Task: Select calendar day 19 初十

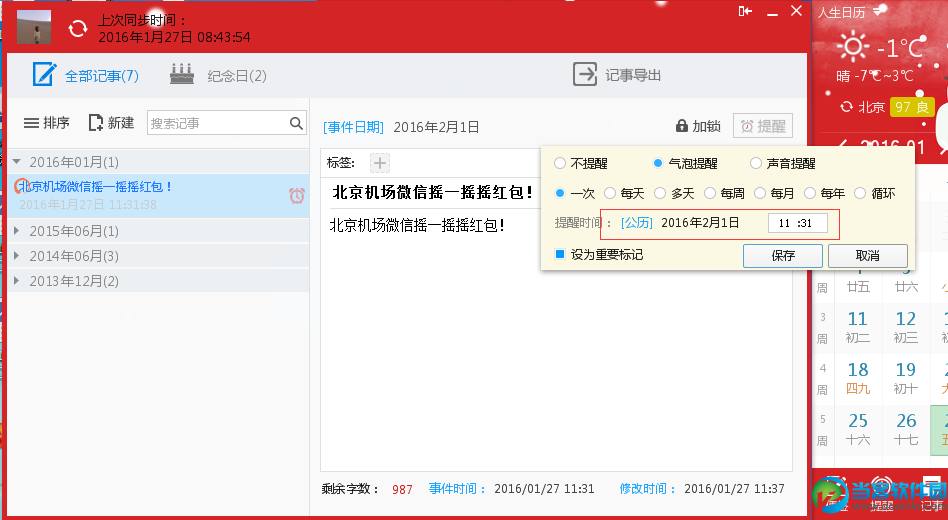Action: pos(906,378)
